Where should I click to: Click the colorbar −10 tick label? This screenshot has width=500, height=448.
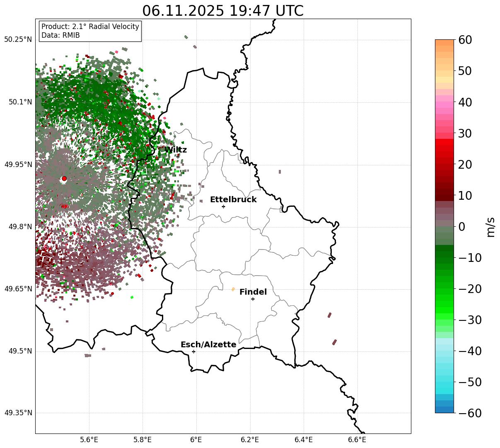click(x=470, y=258)
